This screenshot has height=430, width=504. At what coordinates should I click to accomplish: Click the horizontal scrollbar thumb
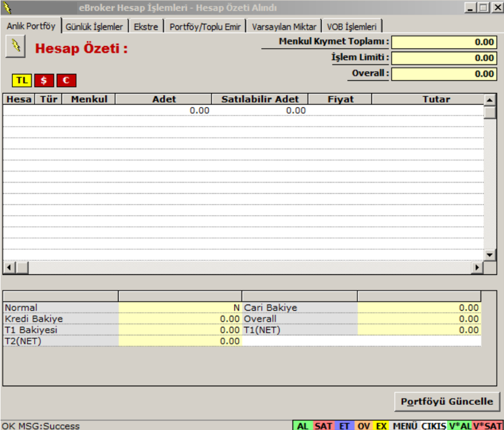tap(22, 267)
